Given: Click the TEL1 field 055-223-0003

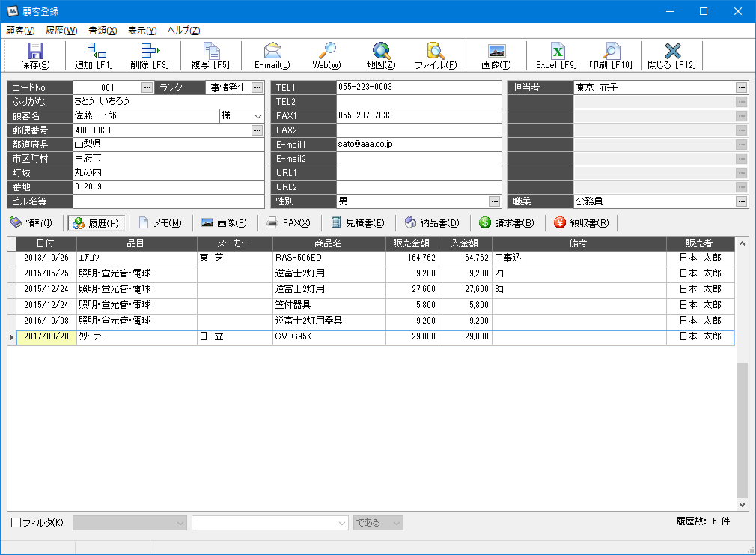Looking at the screenshot, I should coord(418,88).
